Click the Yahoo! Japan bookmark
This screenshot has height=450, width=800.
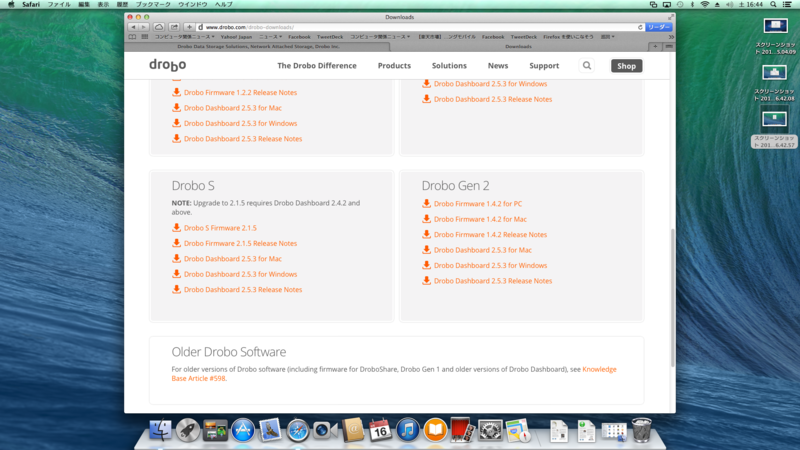(x=236, y=37)
